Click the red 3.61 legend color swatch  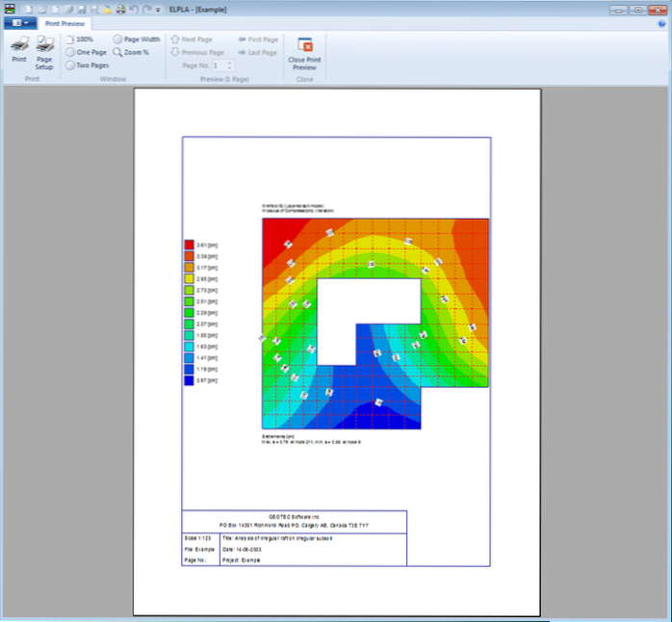click(189, 246)
